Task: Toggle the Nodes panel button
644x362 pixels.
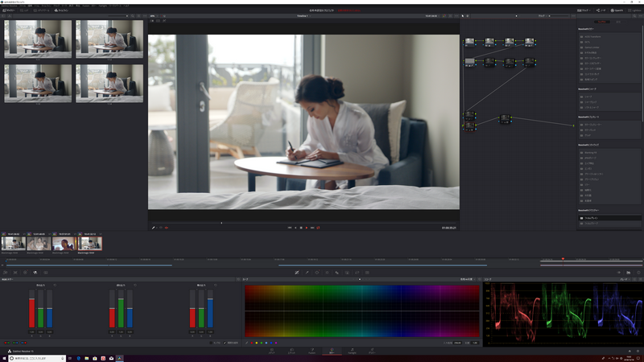Action: tap(601, 10)
